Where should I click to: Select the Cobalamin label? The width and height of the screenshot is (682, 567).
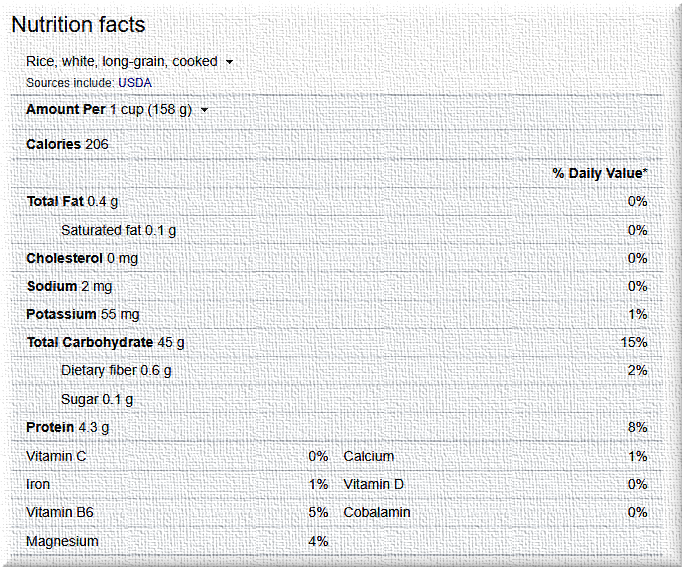click(x=377, y=512)
